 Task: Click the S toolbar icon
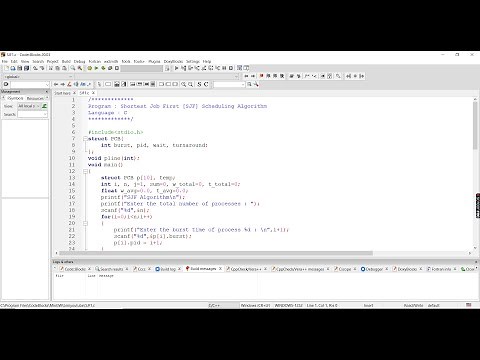pyautogui.click(x=199, y=84)
